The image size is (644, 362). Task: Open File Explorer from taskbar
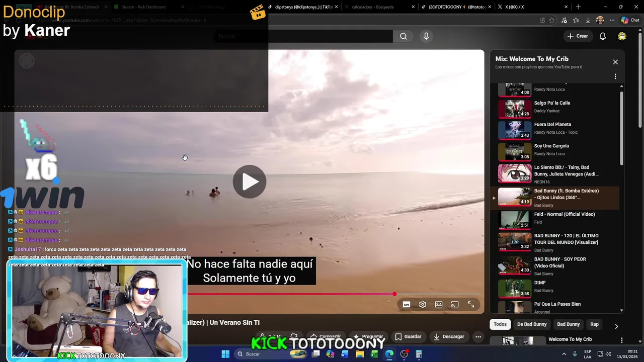tap(360, 354)
